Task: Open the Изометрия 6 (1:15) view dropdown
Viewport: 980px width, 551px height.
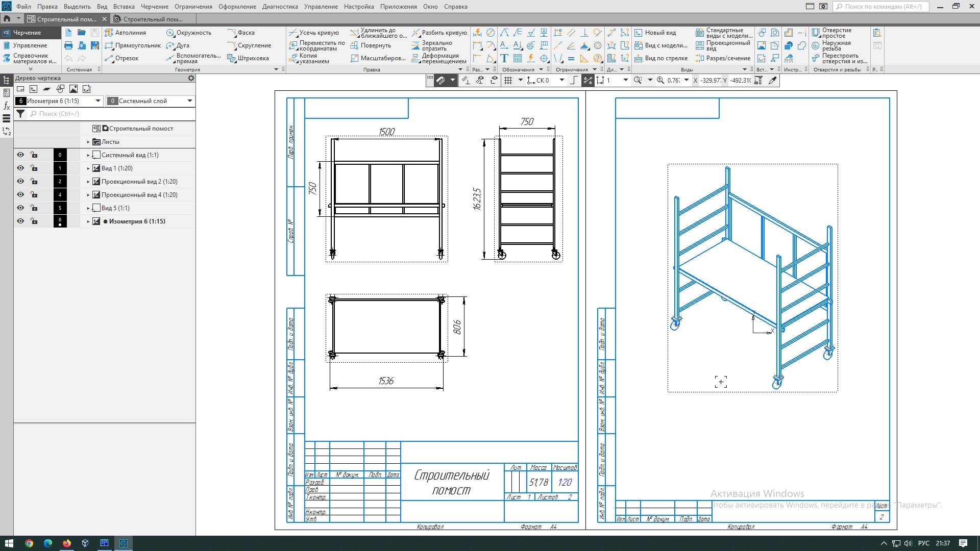Action: pos(98,101)
